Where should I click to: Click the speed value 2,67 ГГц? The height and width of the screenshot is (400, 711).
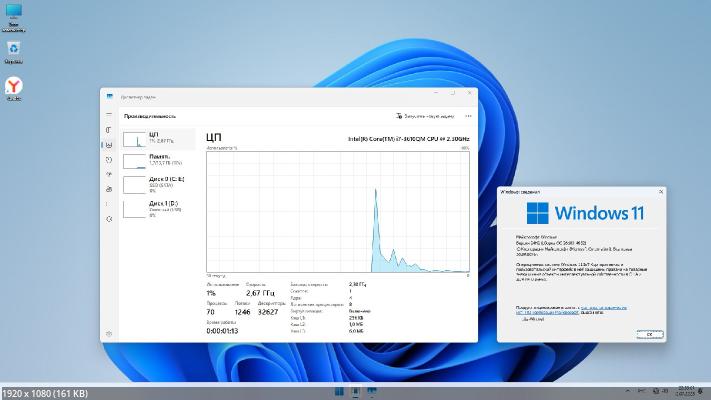[260, 293]
